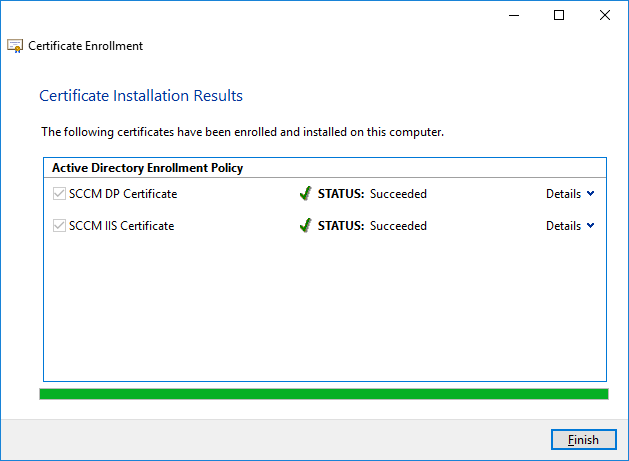Image resolution: width=629 pixels, height=461 pixels.
Task: Select the SCCM IIS Certificate label
Action: coord(122,226)
